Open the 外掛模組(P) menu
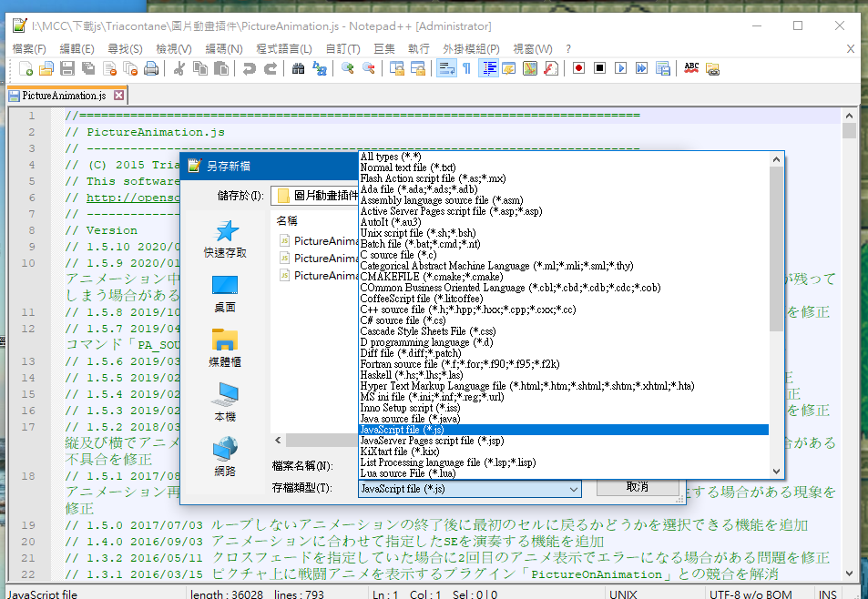The width and height of the screenshot is (868, 599). tap(471, 48)
